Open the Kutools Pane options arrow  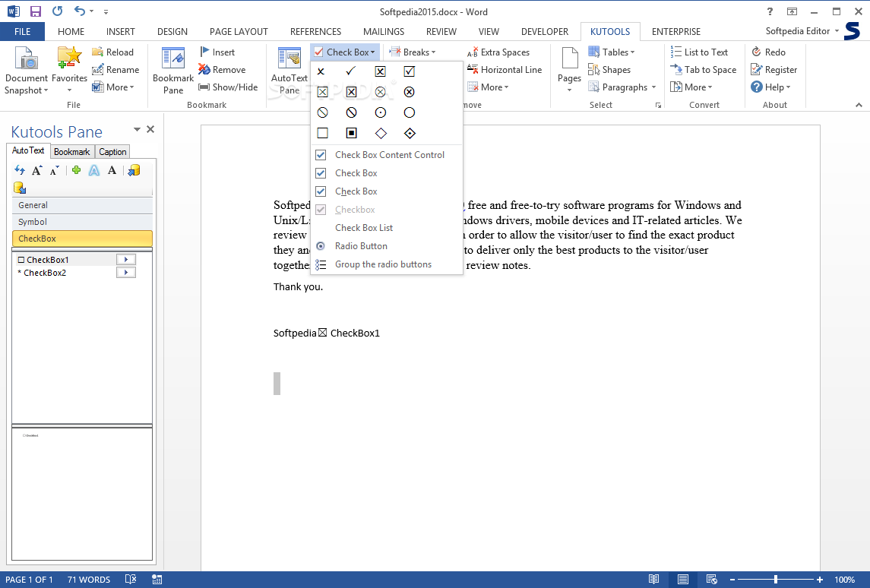137,129
